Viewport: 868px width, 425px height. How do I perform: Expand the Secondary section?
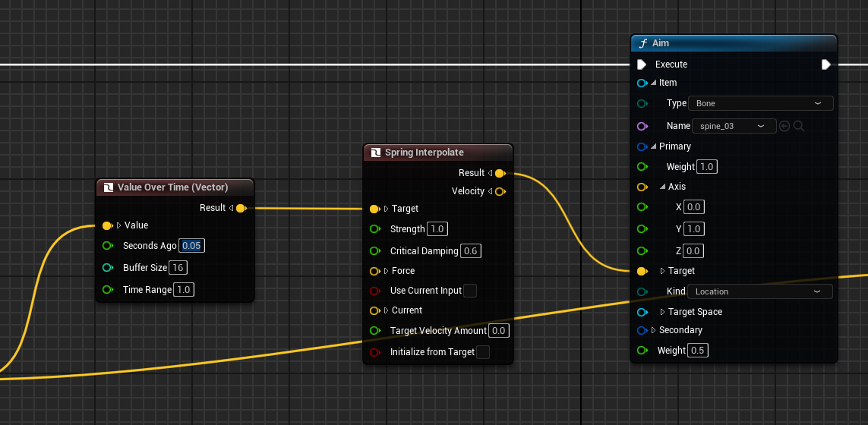pos(654,330)
